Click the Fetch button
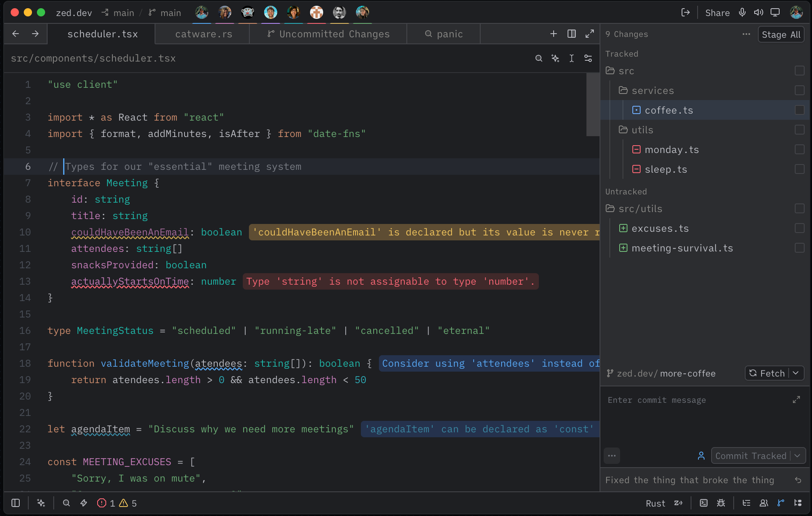The image size is (812, 516). pos(767,373)
